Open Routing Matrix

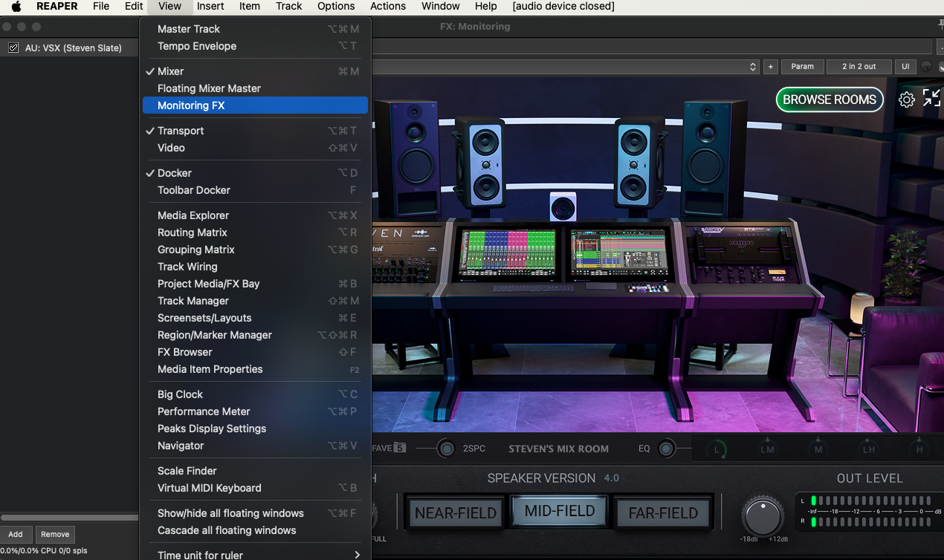coord(255,232)
